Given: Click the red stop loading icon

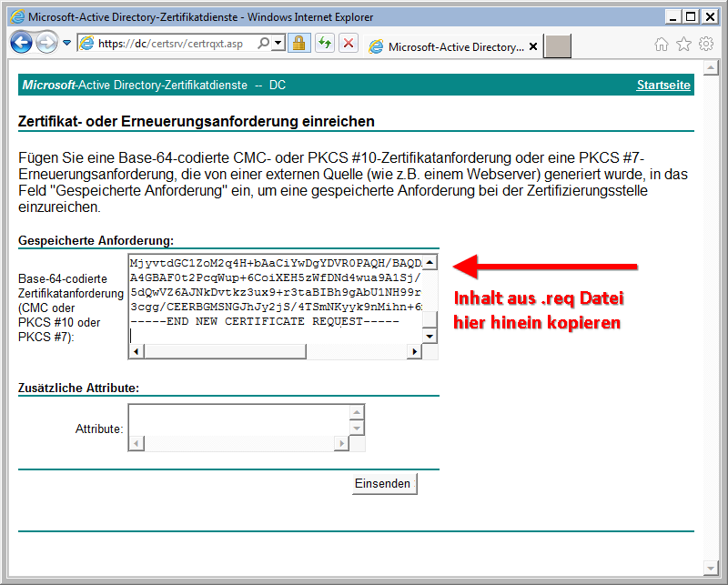Looking at the screenshot, I should click(x=348, y=43).
